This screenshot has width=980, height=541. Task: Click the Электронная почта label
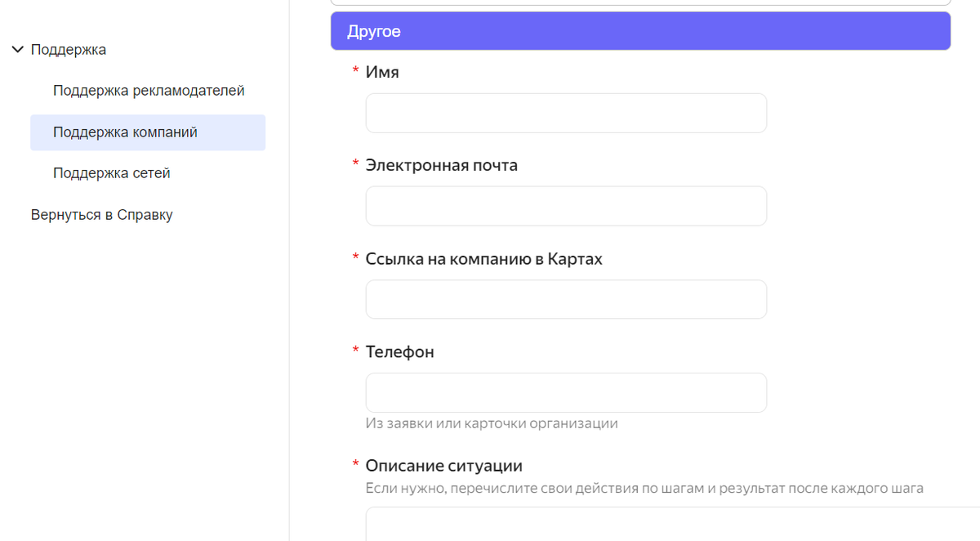[x=442, y=165]
